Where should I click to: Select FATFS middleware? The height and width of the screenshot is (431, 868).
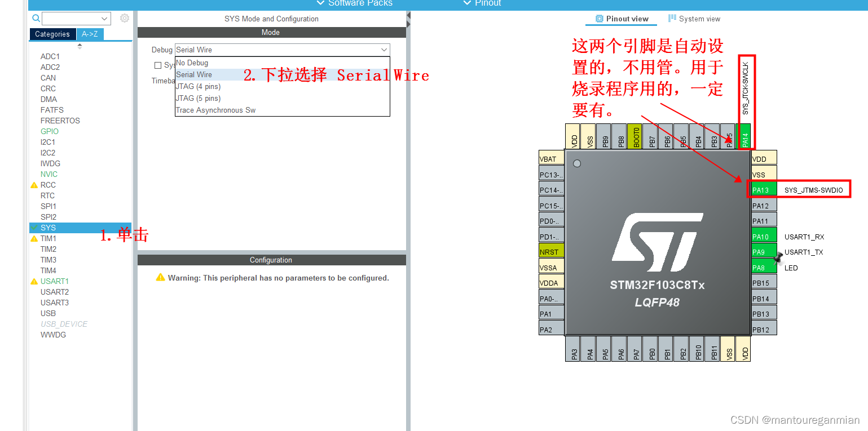point(52,110)
